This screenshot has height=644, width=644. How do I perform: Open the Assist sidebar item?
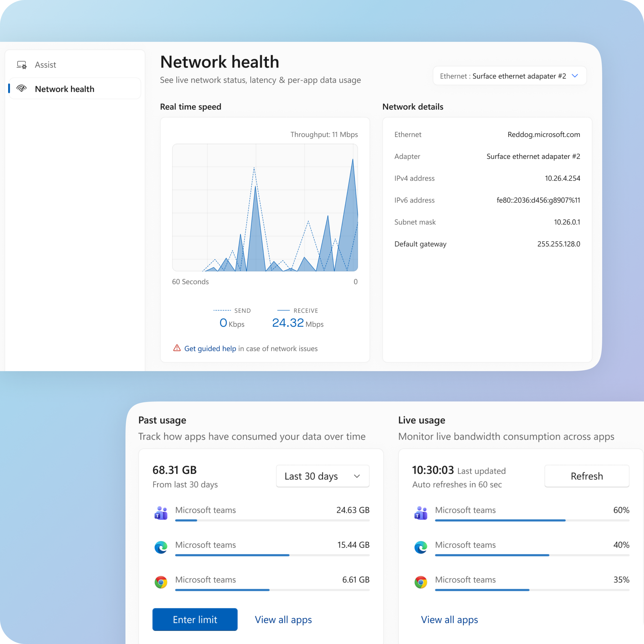tap(75, 65)
